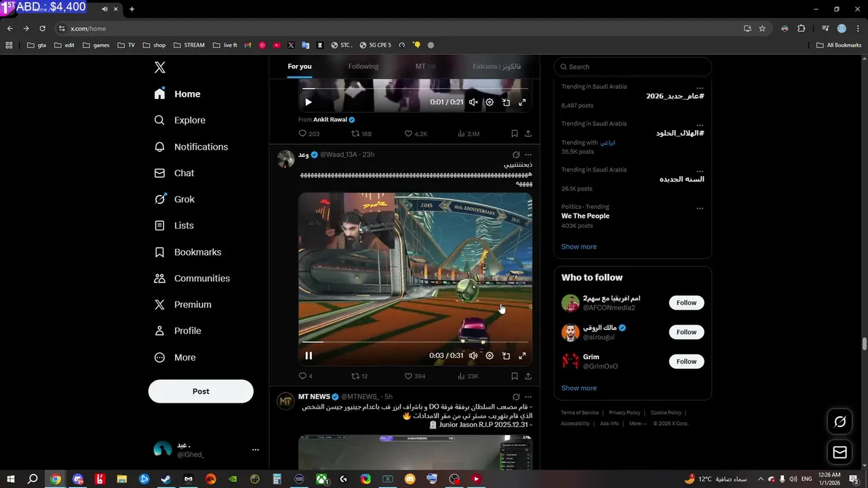Open Bookmarks in sidebar
868x488 pixels.
click(188, 252)
